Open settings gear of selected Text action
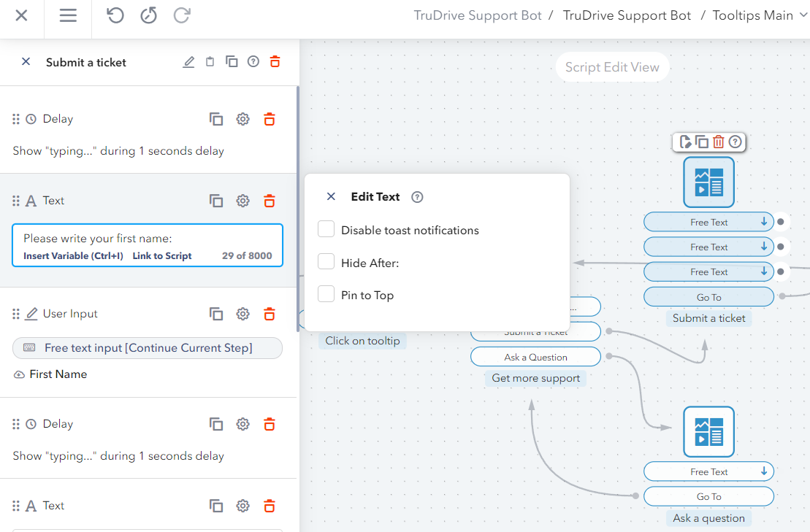 coord(242,201)
